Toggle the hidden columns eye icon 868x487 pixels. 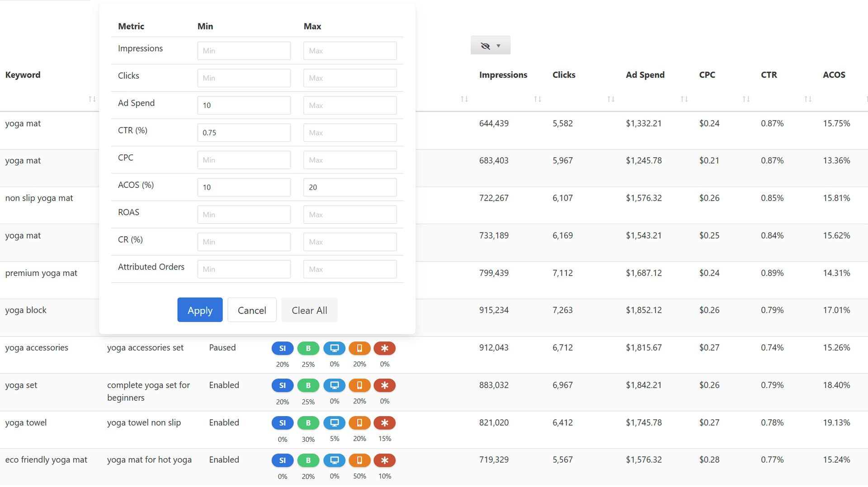click(485, 45)
